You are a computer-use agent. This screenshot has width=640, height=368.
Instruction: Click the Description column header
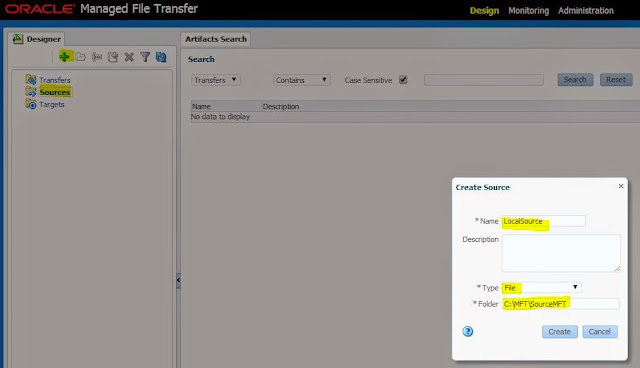[281, 106]
